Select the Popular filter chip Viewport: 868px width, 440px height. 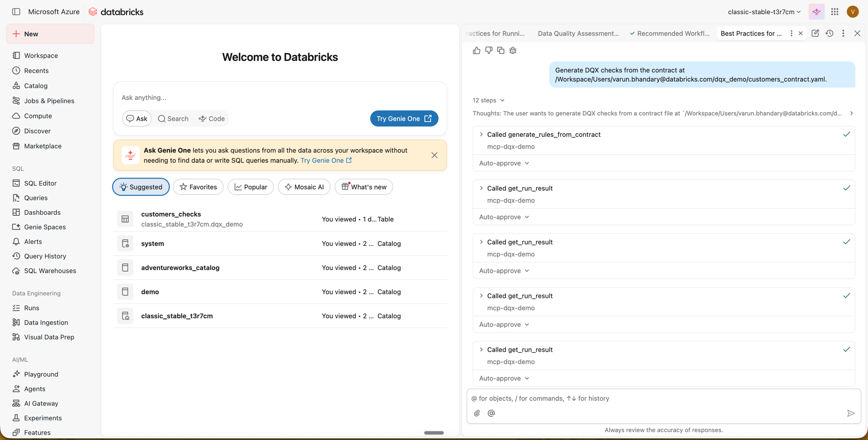pos(251,187)
